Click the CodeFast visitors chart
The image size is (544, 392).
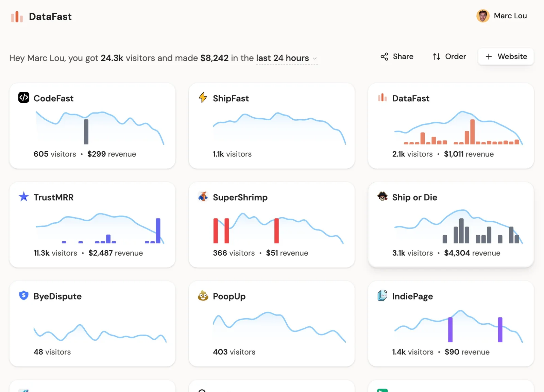pyautogui.click(x=100, y=128)
